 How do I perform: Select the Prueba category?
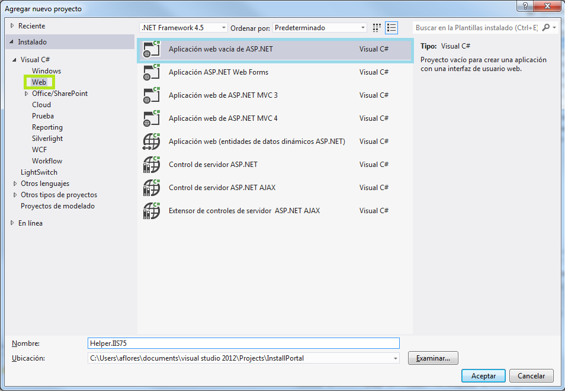click(43, 116)
